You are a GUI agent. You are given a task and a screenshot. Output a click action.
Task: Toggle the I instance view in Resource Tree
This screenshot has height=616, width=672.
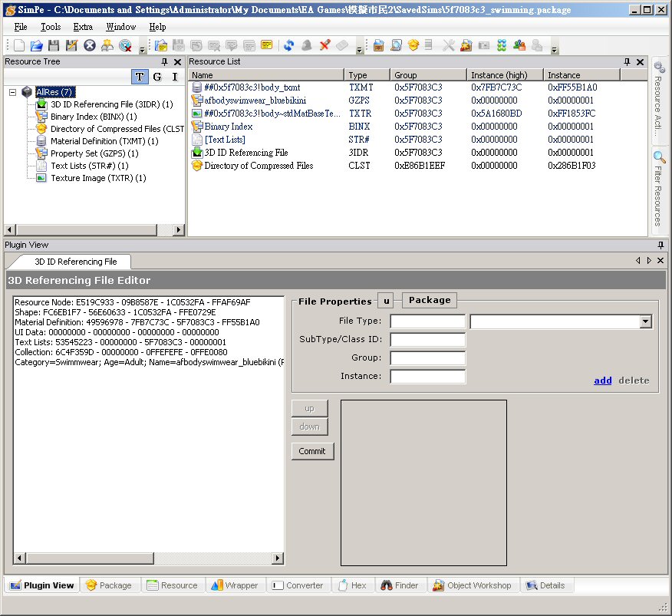click(x=175, y=77)
